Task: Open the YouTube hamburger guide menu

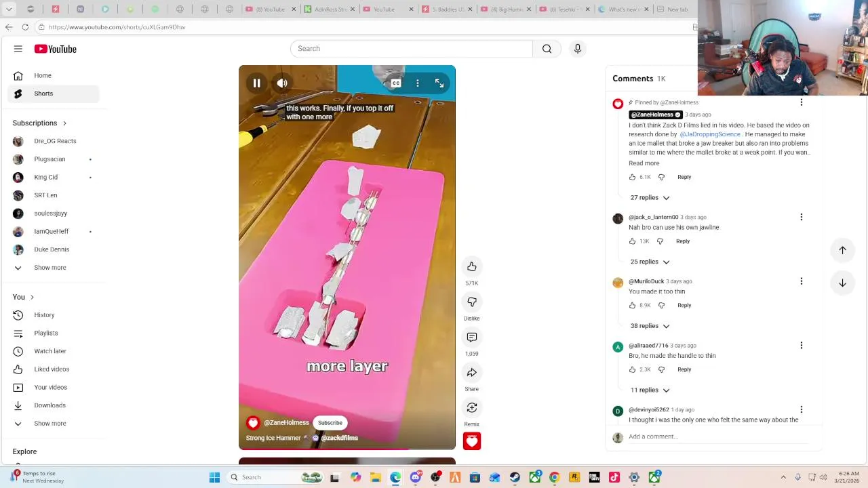Action: tap(18, 49)
